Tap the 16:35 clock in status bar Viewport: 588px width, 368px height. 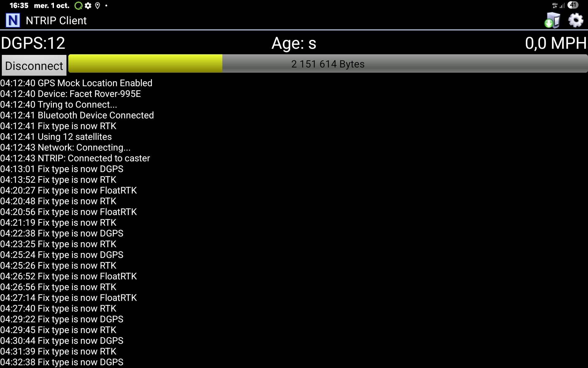point(19,6)
